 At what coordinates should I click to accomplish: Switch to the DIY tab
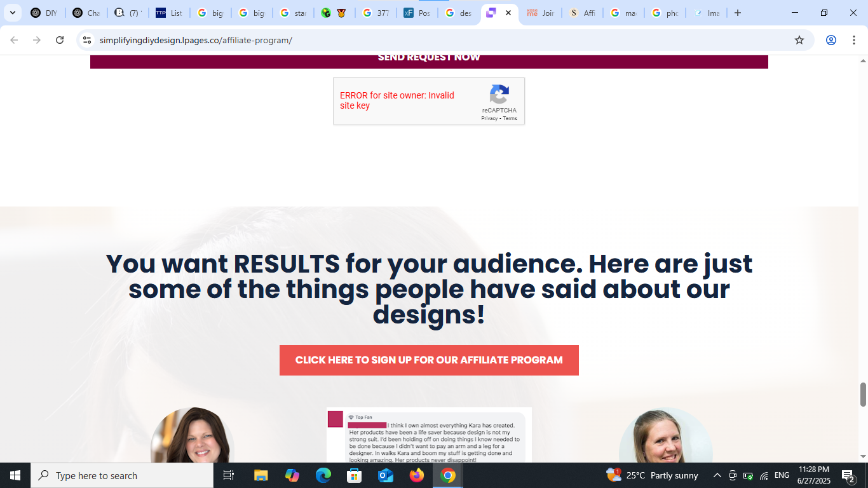pyautogui.click(x=44, y=13)
